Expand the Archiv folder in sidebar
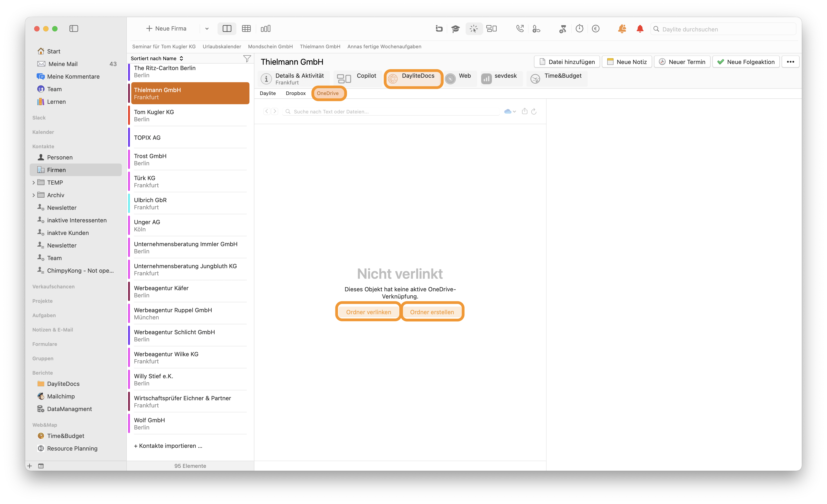Viewport: 827px width, 504px height. [33, 195]
